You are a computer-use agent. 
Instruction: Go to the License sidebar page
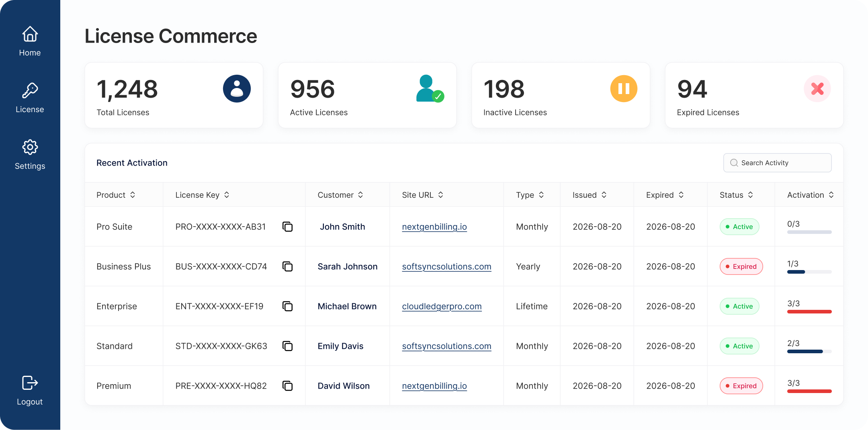[x=30, y=98]
